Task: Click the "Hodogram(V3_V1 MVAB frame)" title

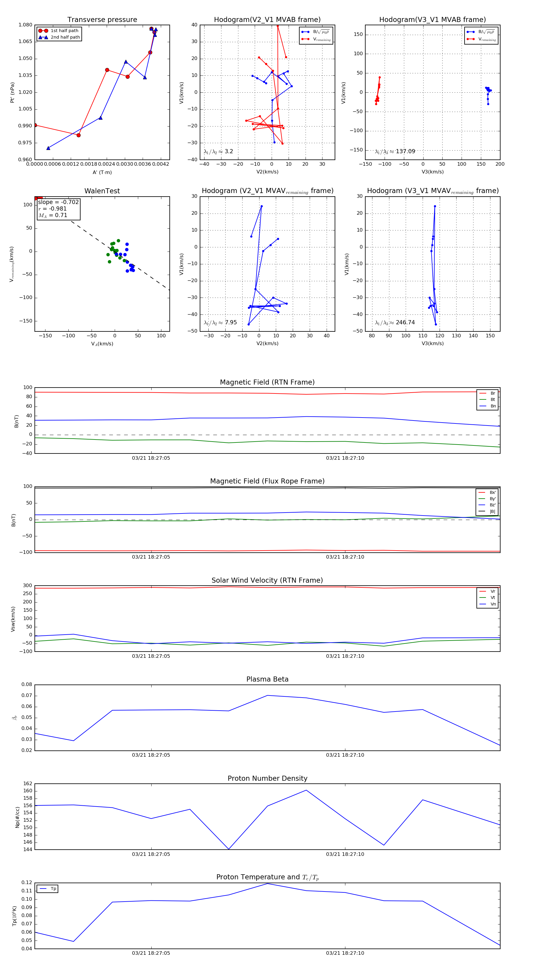Action: pos(432,20)
